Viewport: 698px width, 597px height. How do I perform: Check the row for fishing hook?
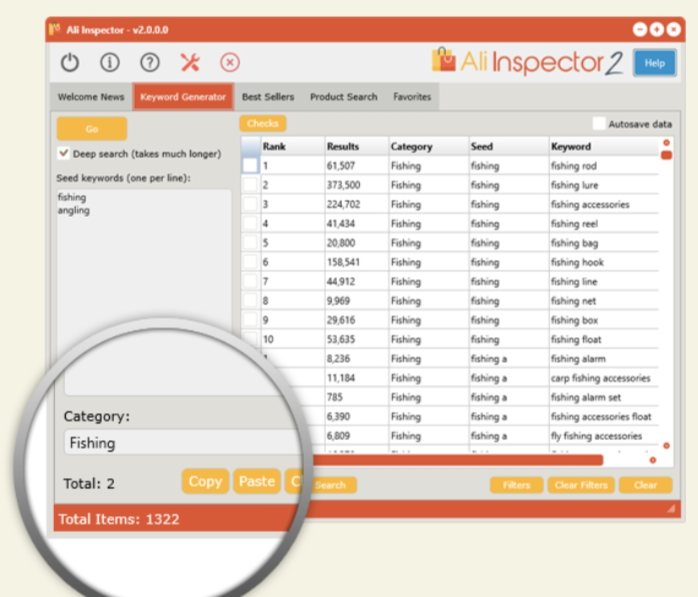pyautogui.click(x=250, y=262)
